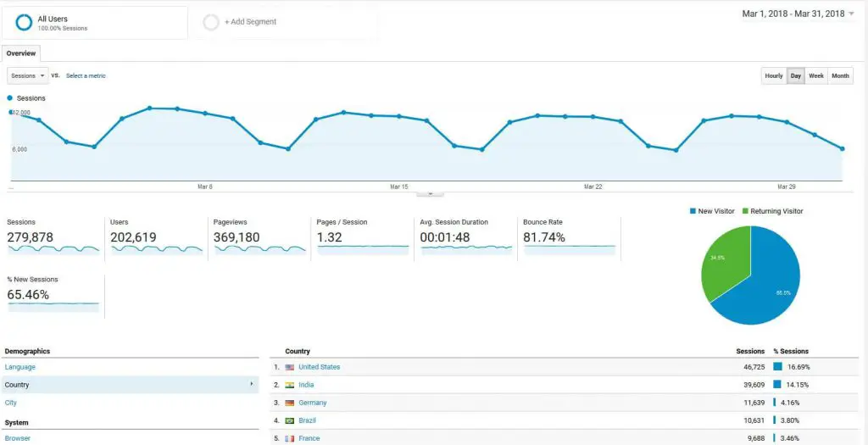Viewport: 868px width, 445px height.
Task: Click the Add Segment empty circle icon
Action: pyautogui.click(x=211, y=22)
